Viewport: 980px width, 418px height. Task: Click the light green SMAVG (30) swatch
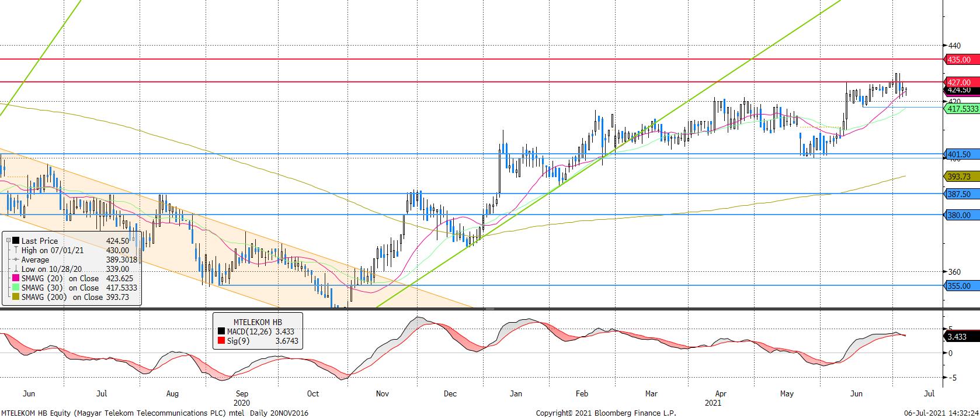point(15,288)
